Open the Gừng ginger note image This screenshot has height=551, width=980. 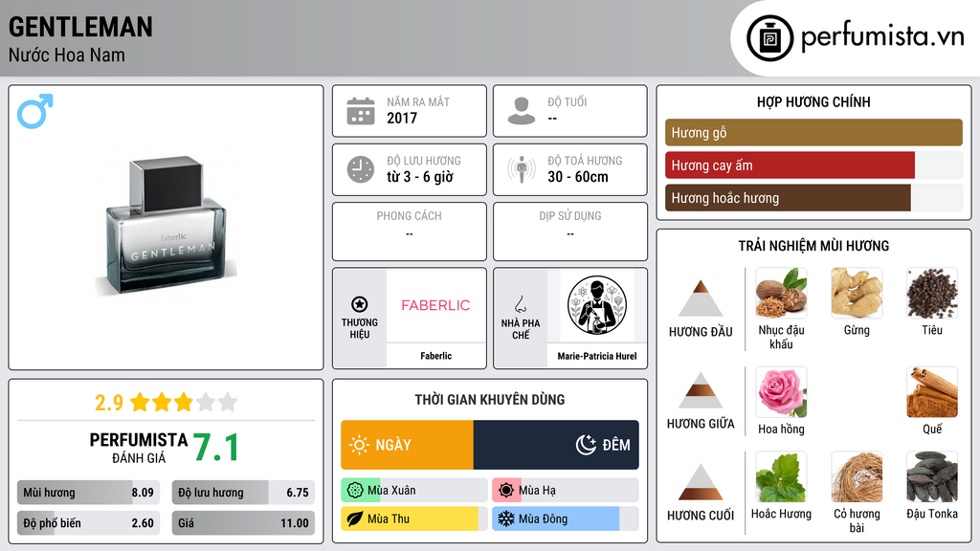point(857,293)
